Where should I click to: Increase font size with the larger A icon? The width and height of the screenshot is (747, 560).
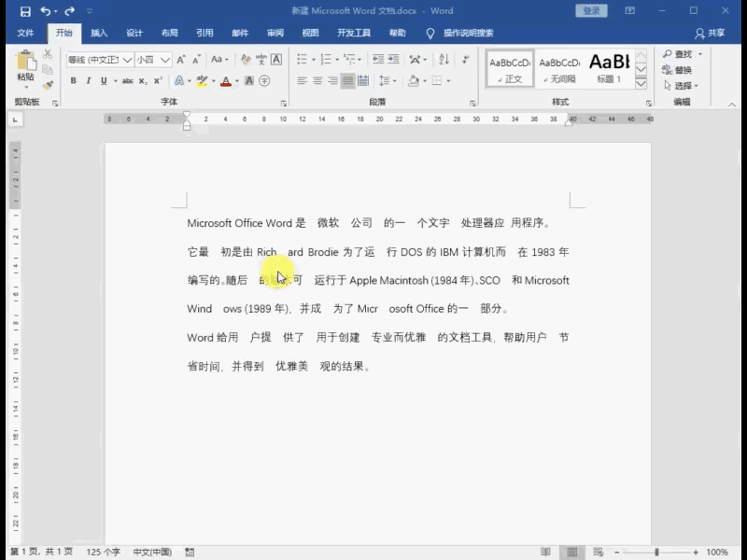(181, 60)
